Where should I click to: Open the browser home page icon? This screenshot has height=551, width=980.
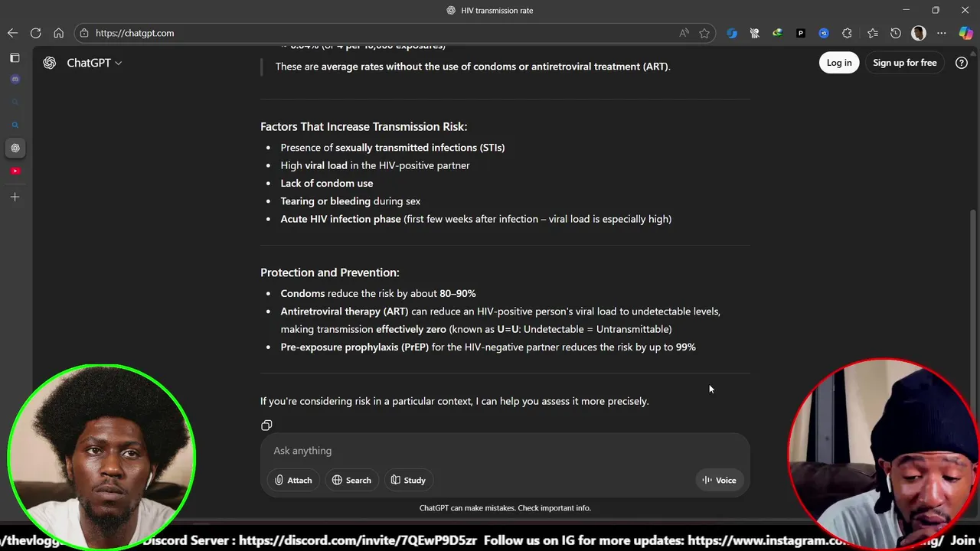(58, 33)
